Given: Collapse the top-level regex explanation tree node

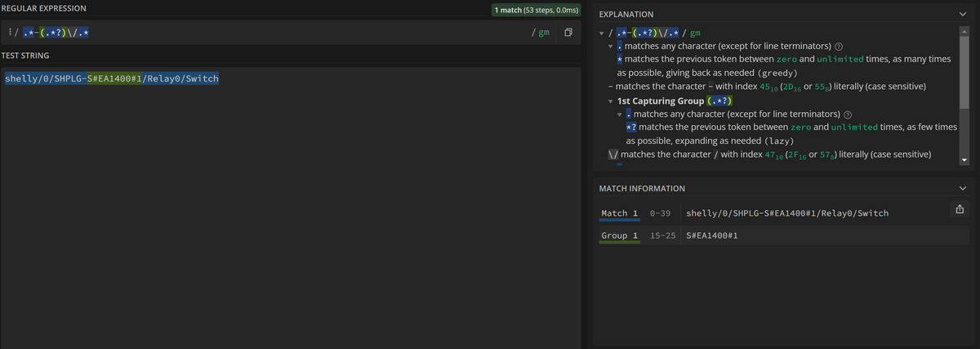Looking at the screenshot, I should click(x=602, y=34).
